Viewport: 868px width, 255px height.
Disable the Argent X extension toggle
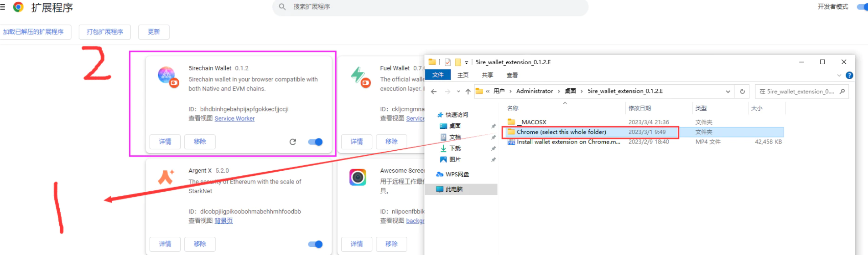[x=315, y=244]
